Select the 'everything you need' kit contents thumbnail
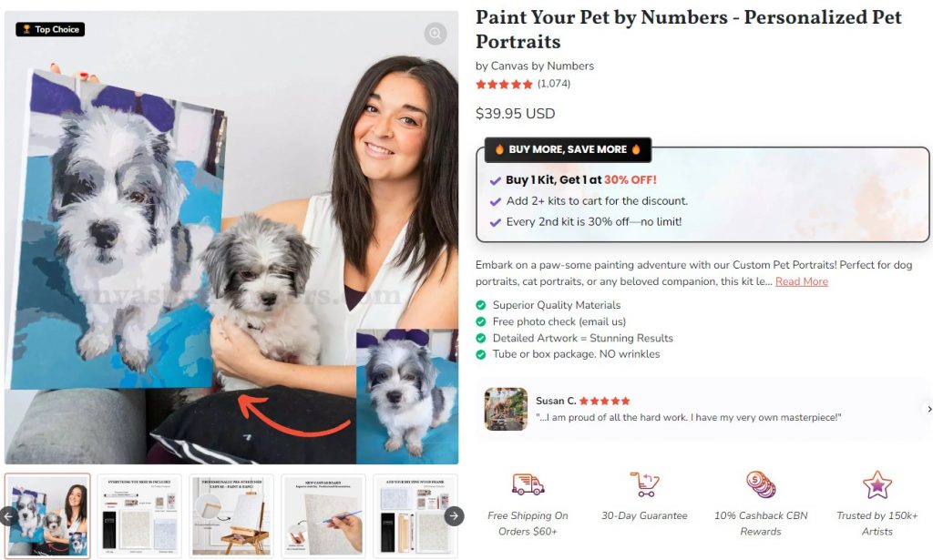This screenshot has height=560, width=933. pyautogui.click(x=139, y=516)
